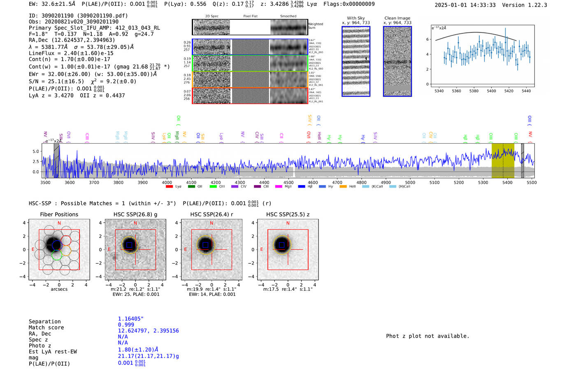Select the S/N = 25.1(±16.5) value

click(56, 81)
